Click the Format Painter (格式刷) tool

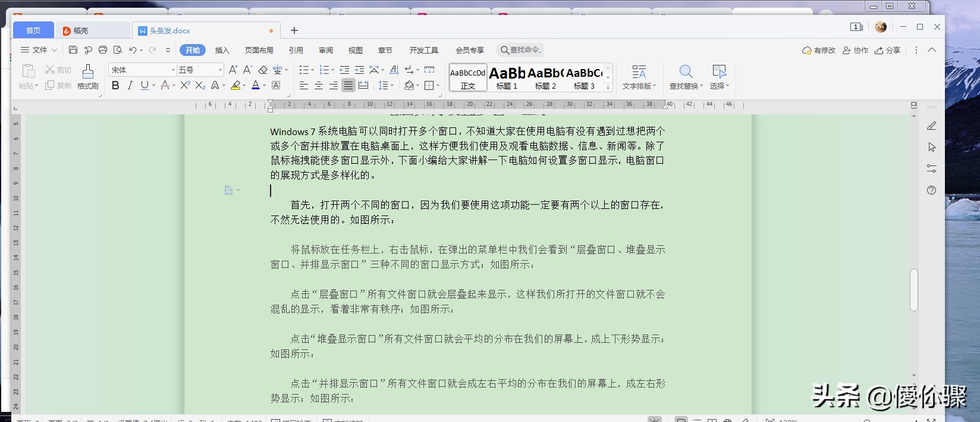(x=88, y=77)
